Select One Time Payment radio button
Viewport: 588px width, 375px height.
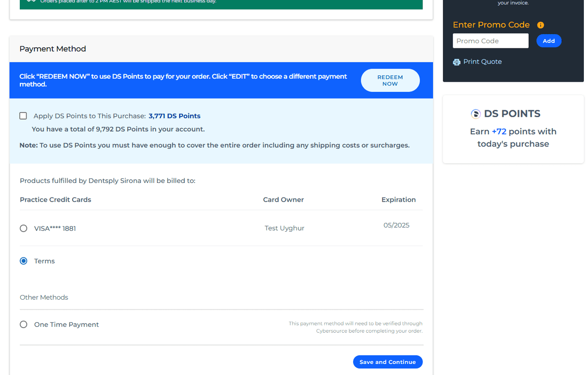point(23,324)
